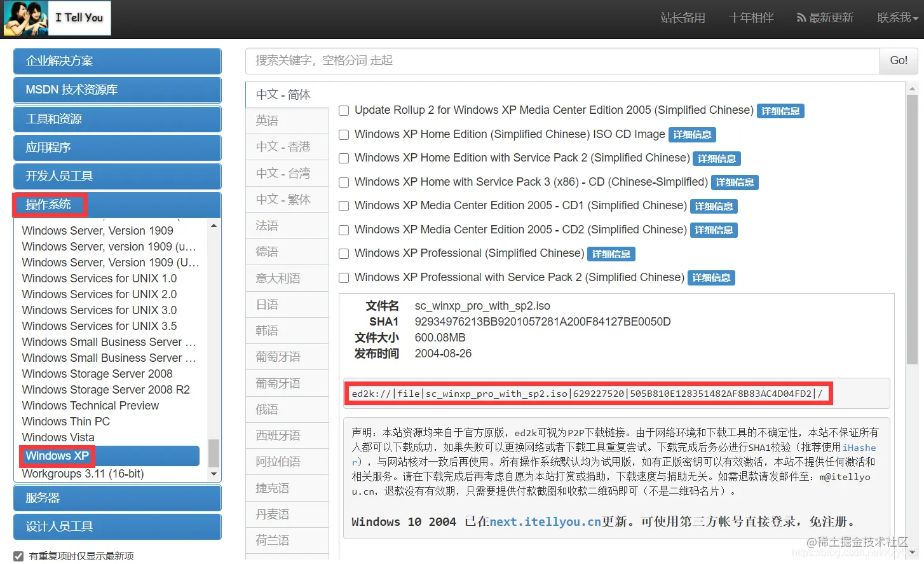Check Windows XP Home Edition ISO CD Image

click(x=344, y=135)
